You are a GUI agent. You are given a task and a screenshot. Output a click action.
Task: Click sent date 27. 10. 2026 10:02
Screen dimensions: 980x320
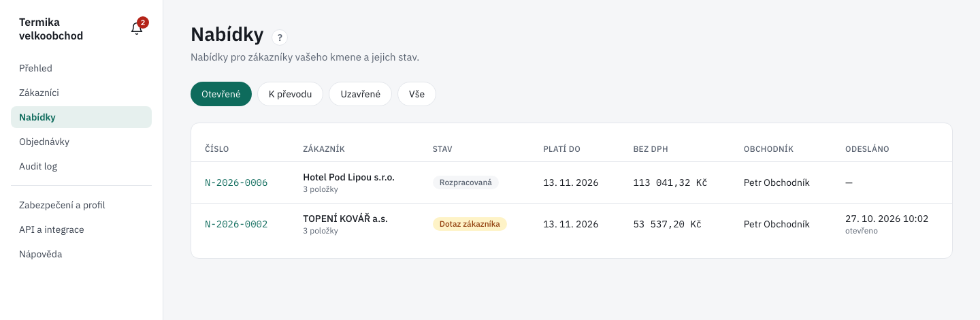887,219
